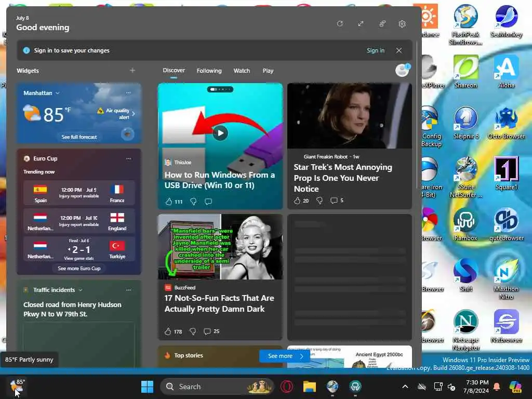The height and width of the screenshot is (399, 532).
Task: Open Top stories card
Action: coord(188,355)
